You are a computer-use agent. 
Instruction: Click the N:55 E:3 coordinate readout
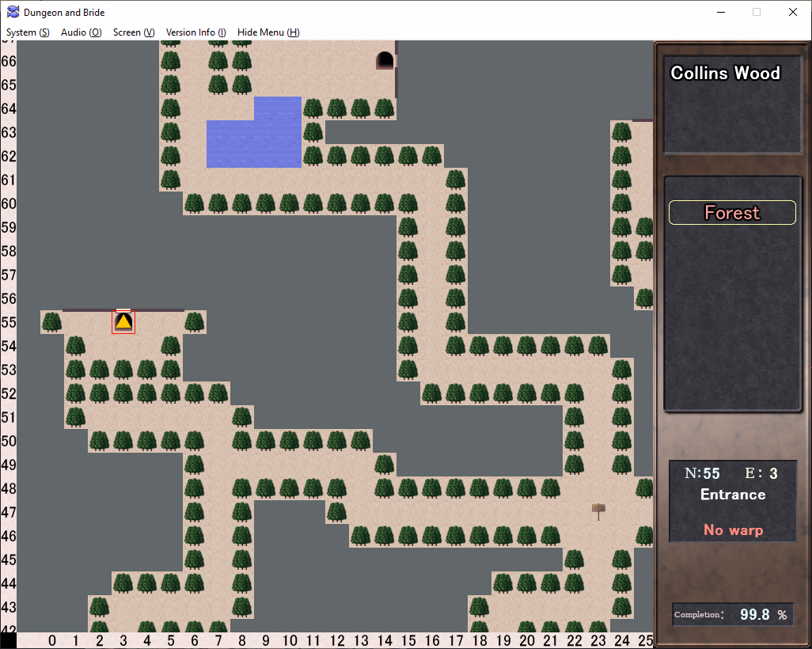[x=732, y=473]
